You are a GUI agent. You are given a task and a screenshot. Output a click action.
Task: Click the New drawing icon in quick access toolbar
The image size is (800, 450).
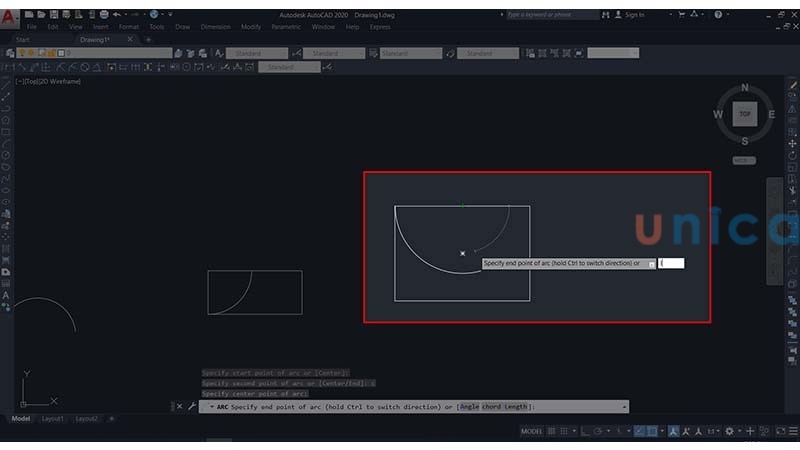click(29, 14)
